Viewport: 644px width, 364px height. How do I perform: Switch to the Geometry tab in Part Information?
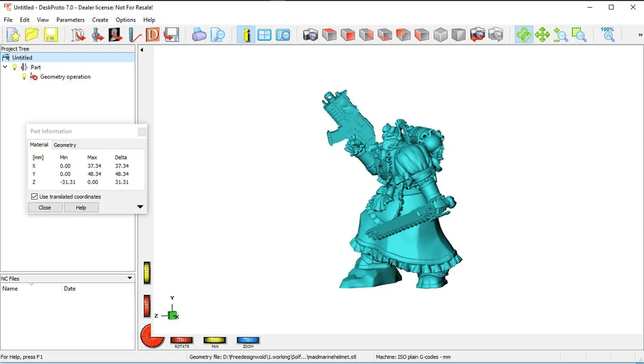tap(65, 145)
